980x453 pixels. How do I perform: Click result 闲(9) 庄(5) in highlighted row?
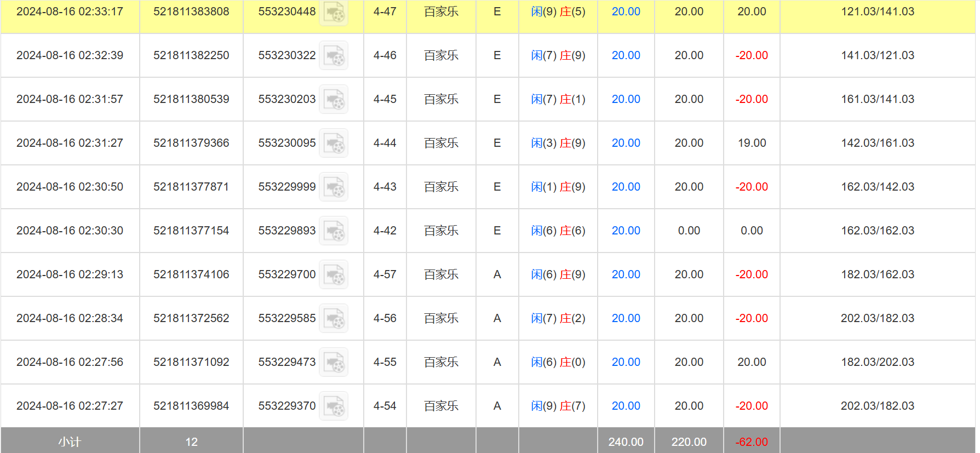558,12
